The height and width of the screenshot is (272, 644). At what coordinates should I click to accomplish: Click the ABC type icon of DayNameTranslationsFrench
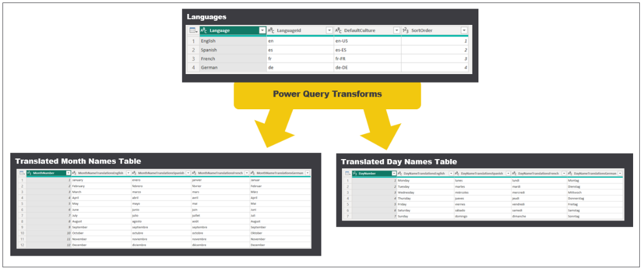514,173
